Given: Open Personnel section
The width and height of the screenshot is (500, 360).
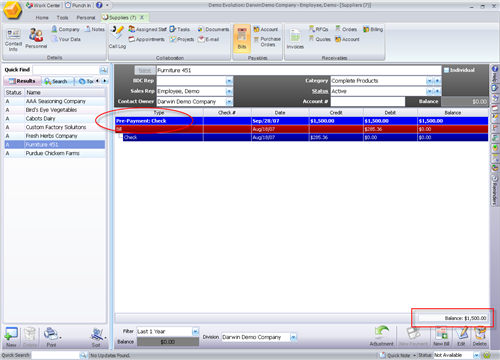Looking at the screenshot, I should point(36,39).
